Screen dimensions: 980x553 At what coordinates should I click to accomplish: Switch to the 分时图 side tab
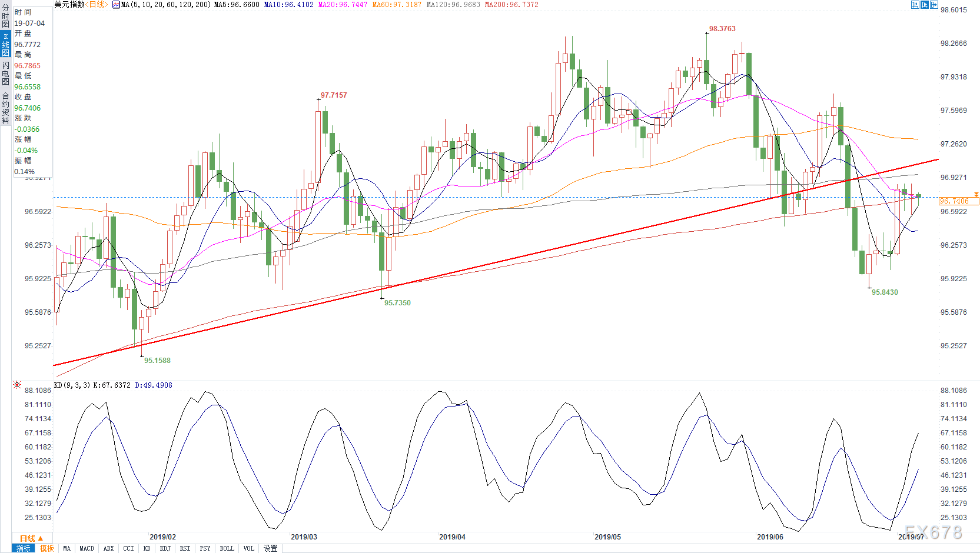click(x=5, y=16)
